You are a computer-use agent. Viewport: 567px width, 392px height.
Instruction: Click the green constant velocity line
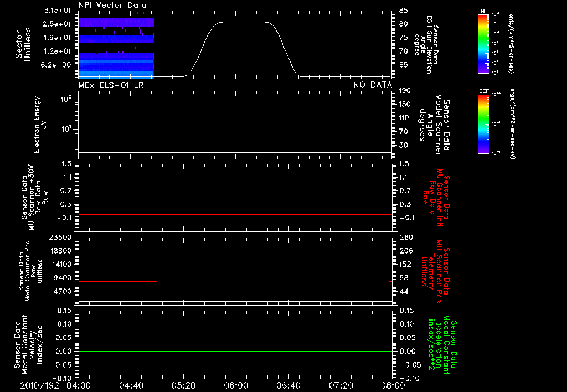coord(235,351)
